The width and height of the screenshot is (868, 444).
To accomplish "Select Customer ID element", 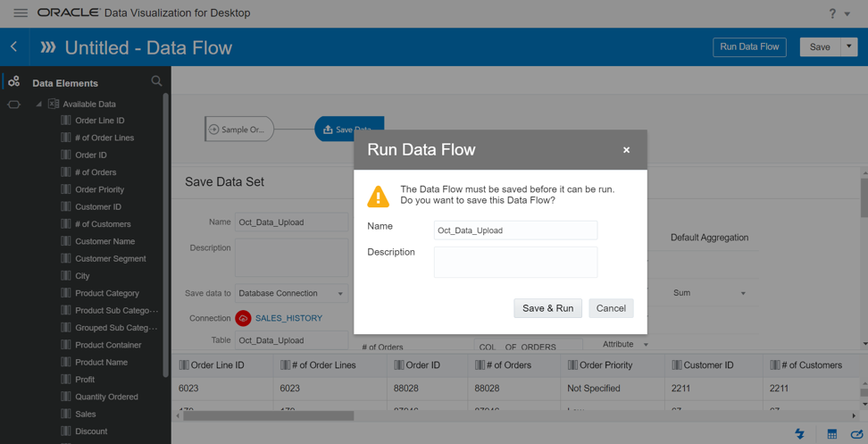I will point(98,206).
